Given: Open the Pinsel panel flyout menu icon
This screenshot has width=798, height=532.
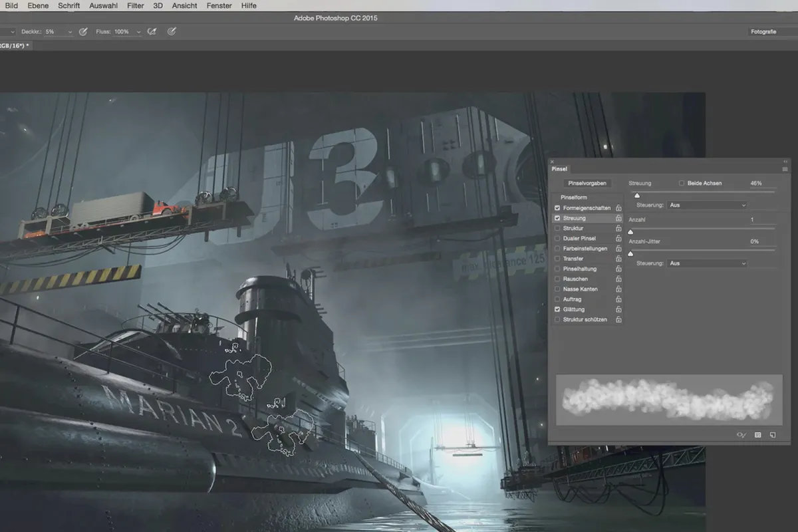Looking at the screenshot, I should 785,170.
